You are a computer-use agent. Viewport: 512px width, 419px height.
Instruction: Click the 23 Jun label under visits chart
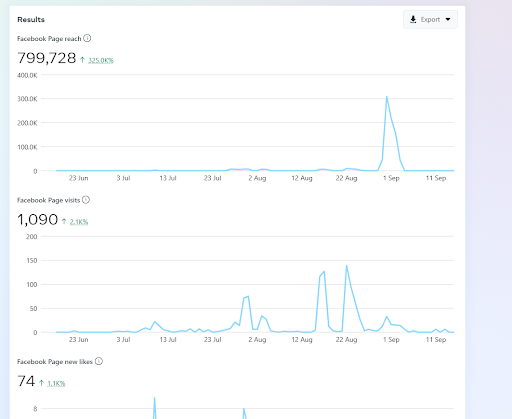(79, 339)
